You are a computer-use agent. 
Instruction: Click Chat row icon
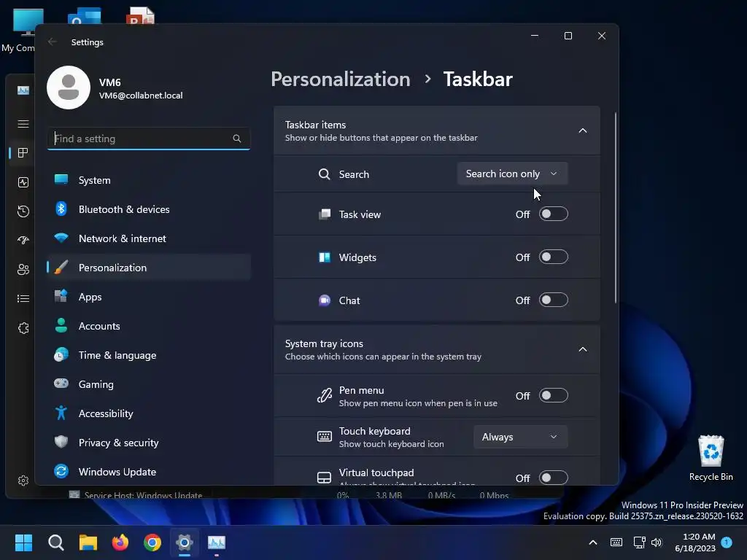pos(325,300)
